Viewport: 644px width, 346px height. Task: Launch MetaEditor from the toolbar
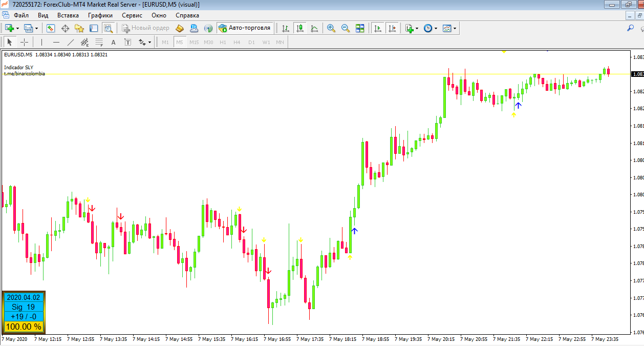[180, 28]
